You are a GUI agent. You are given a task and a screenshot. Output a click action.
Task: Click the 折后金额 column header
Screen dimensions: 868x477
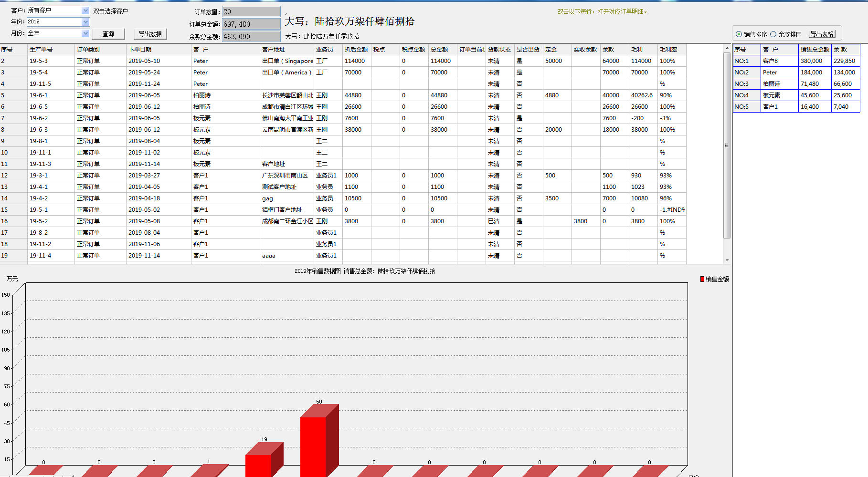point(357,49)
